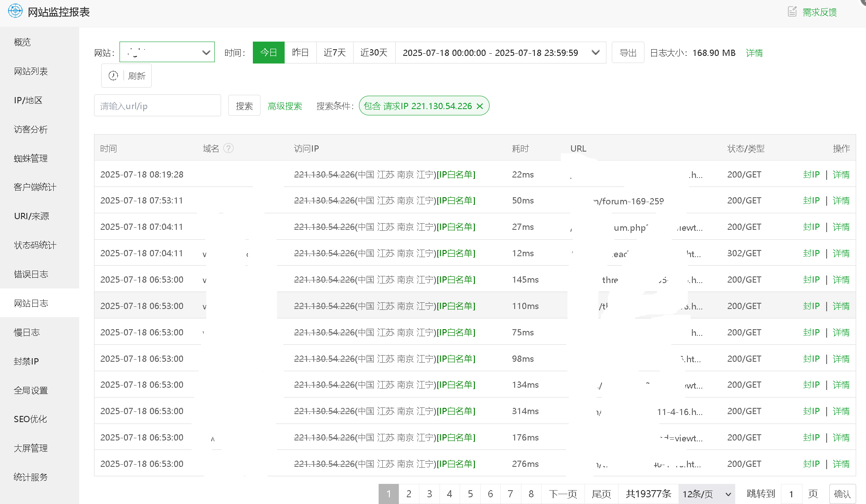
Task: Click the 时间 column header
Action: (108, 148)
